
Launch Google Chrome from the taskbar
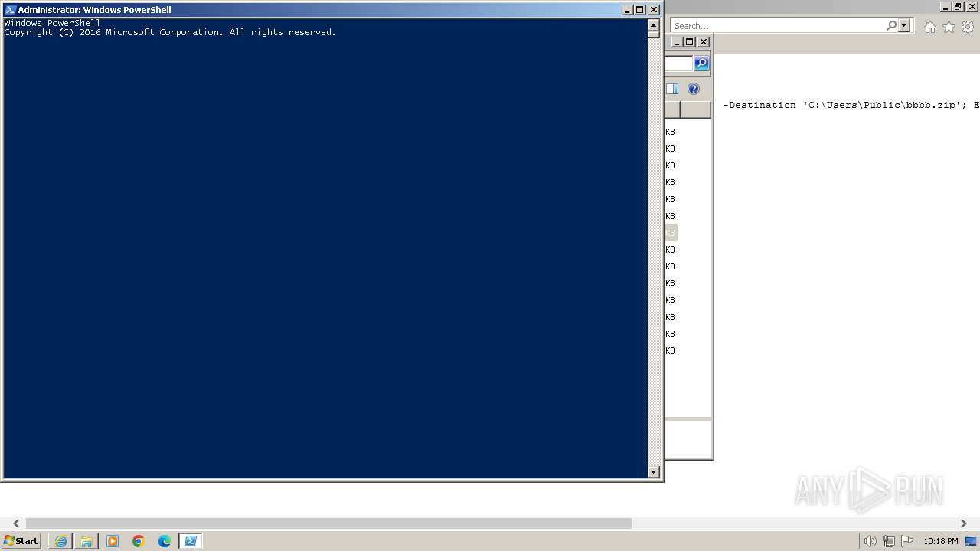pyautogui.click(x=139, y=541)
